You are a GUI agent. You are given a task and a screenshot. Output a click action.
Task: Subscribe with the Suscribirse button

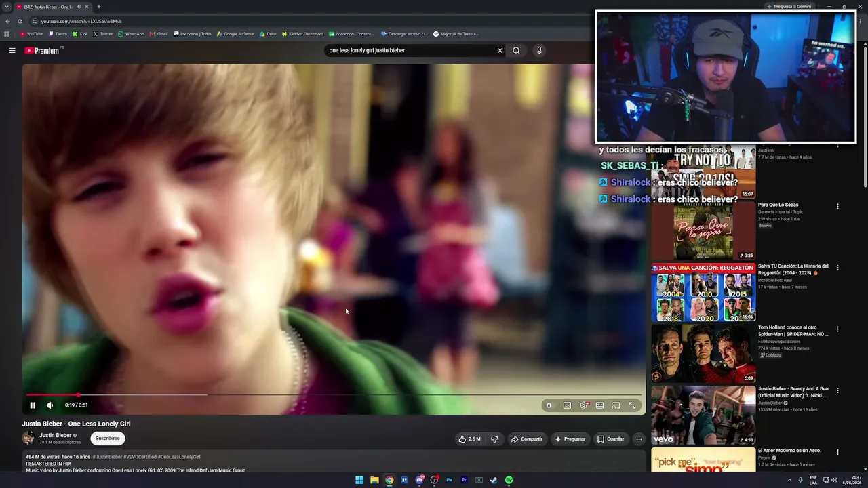click(108, 439)
